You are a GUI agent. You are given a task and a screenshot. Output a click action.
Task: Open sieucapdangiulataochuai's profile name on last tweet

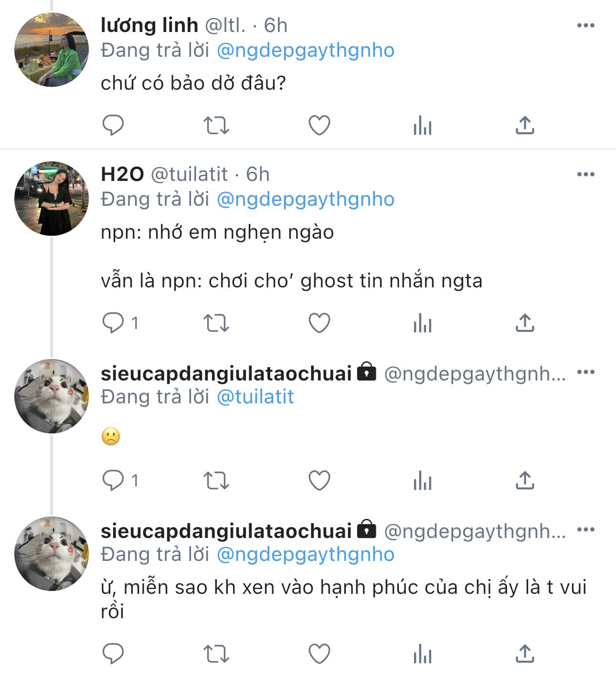pyautogui.click(x=226, y=531)
